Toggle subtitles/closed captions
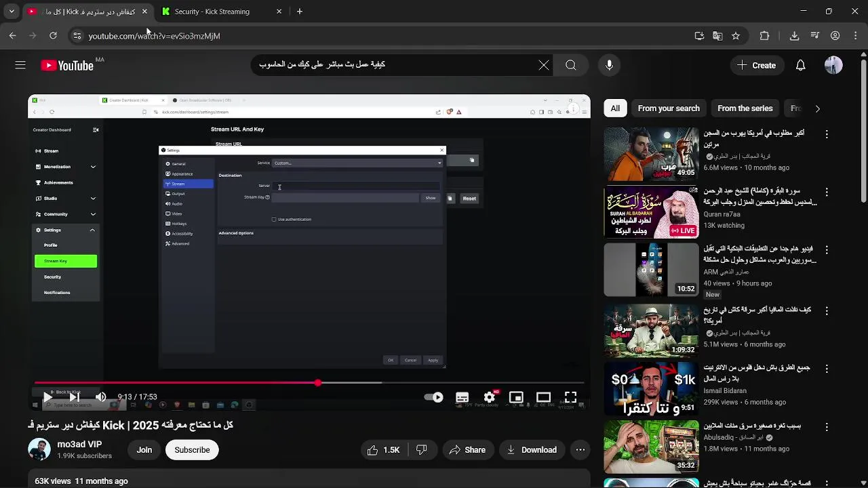This screenshot has width=868, height=488. pos(462,397)
